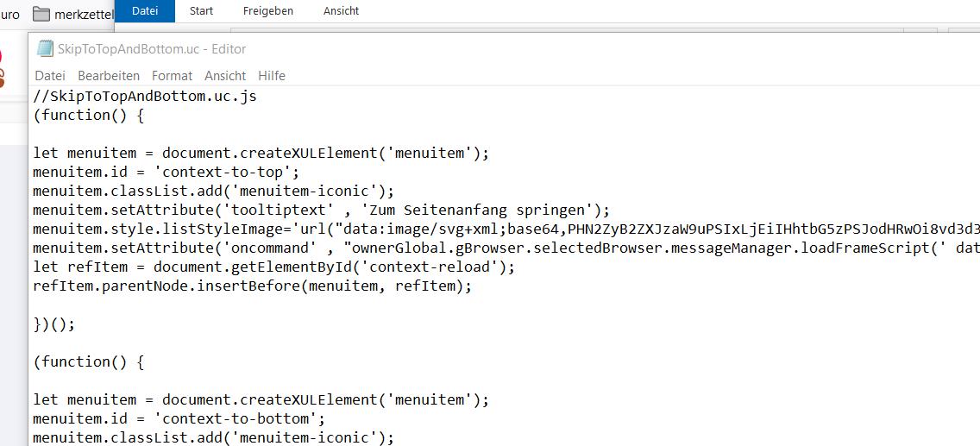Open the Format menu in Editor
The height and width of the screenshot is (446, 980).
[x=173, y=76]
